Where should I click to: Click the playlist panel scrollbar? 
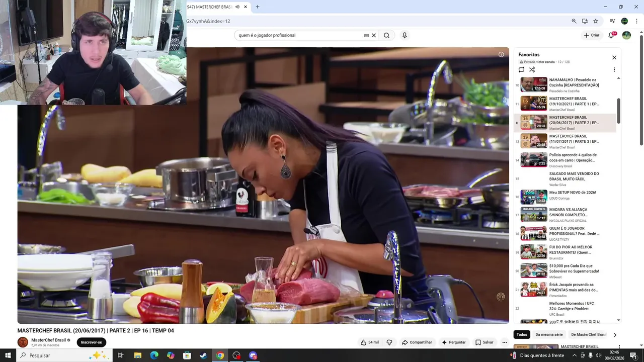click(618, 111)
